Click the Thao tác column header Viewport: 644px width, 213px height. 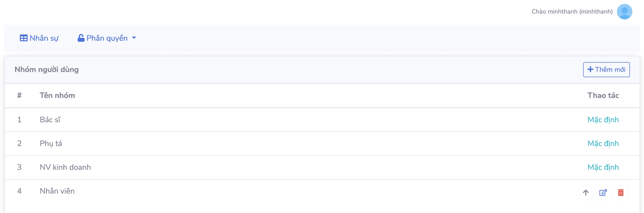(x=603, y=95)
